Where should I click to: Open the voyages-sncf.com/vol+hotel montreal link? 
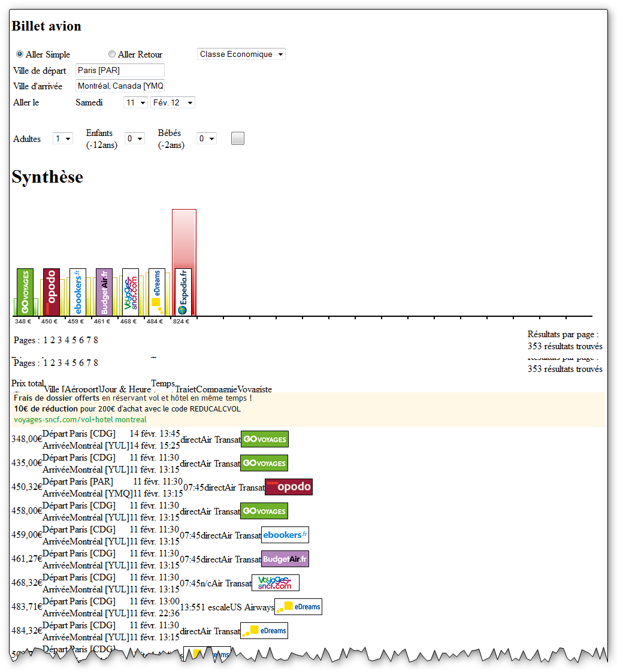[80, 420]
